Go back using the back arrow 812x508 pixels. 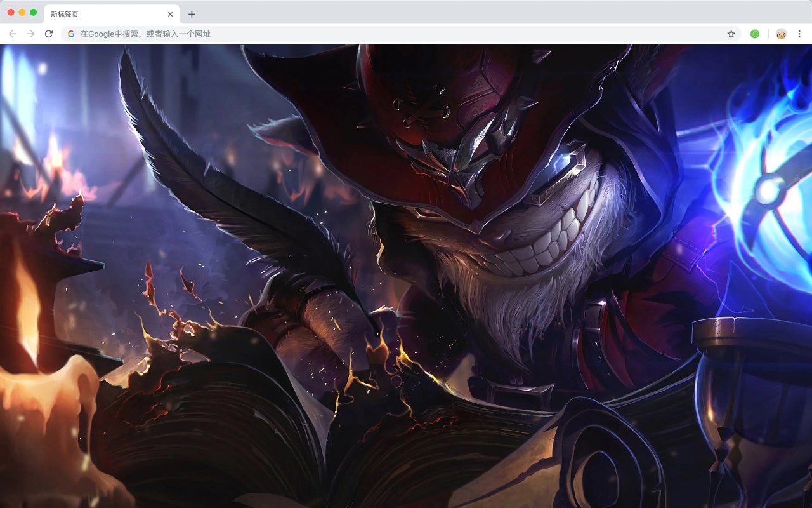(13, 34)
